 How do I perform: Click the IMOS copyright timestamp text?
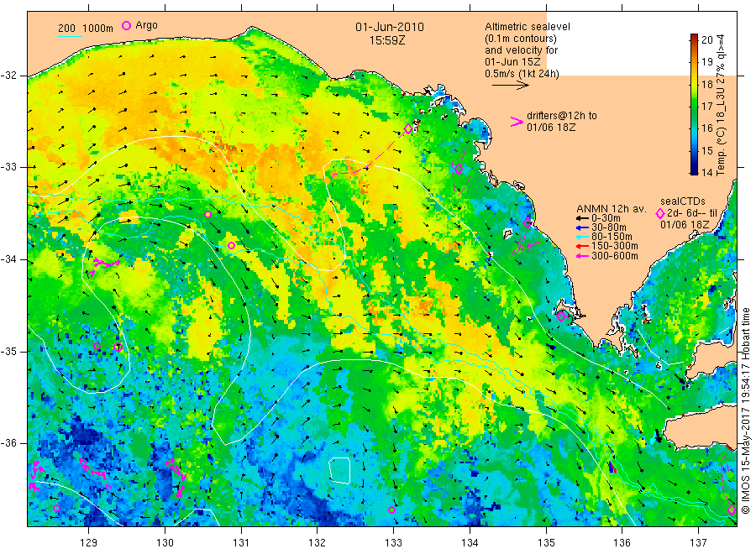click(x=745, y=410)
